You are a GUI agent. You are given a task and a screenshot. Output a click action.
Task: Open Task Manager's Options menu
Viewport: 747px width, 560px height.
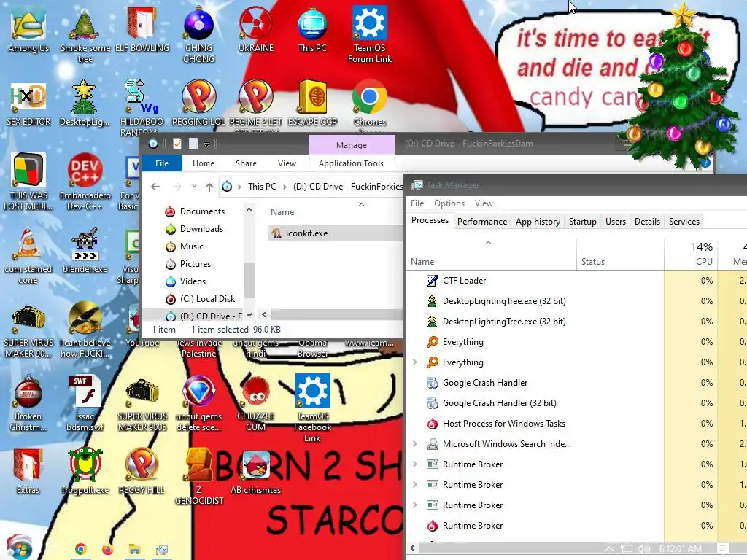pos(449,203)
